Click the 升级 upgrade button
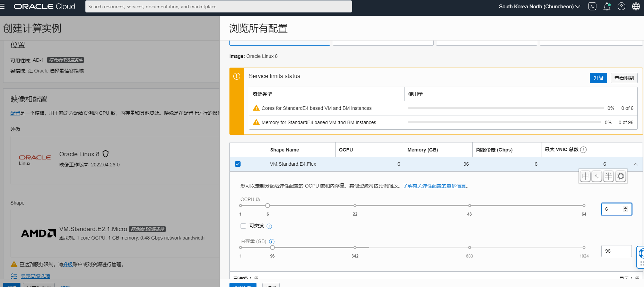 pyautogui.click(x=598, y=78)
